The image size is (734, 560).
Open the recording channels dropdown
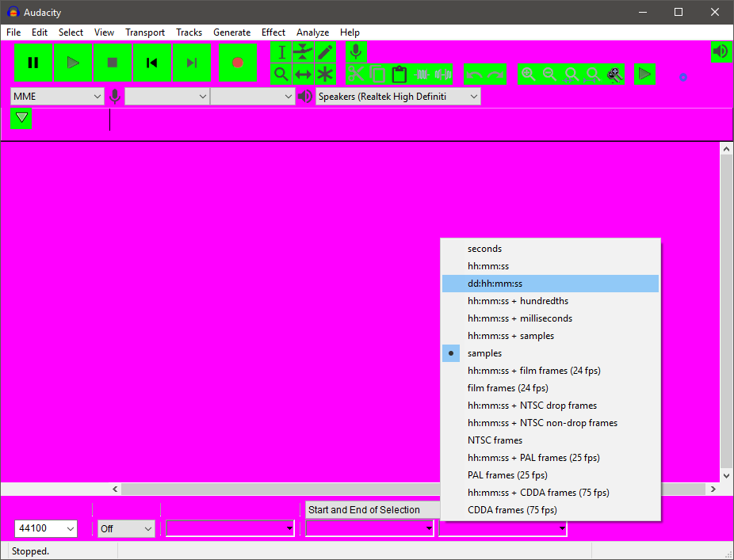click(x=253, y=97)
